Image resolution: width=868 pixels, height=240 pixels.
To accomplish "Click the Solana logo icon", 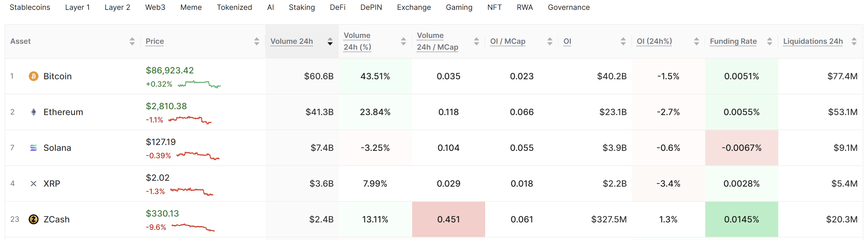I will (33, 148).
